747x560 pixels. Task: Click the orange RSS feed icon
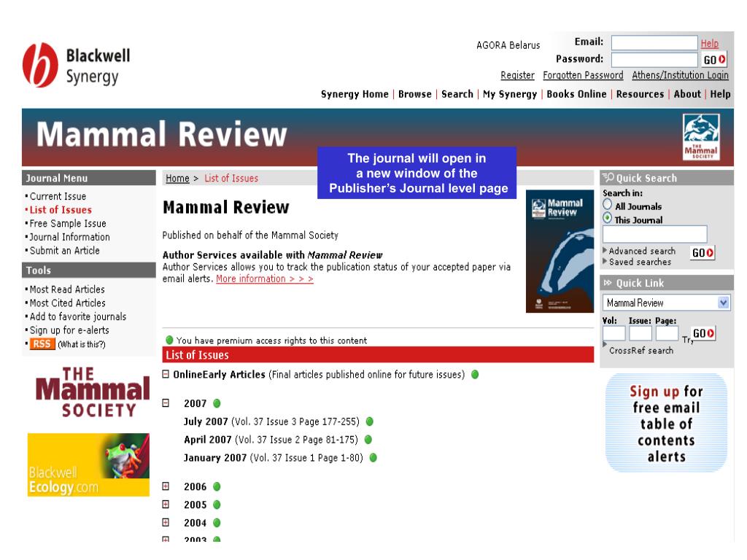point(42,344)
